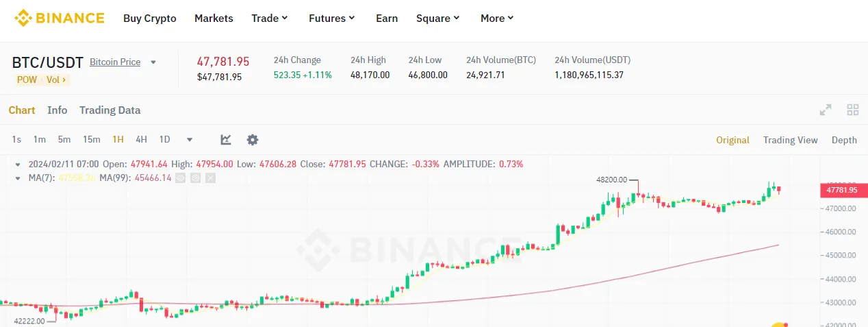Switch to the Trading Data tab
The image size is (868, 327).
point(110,110)
